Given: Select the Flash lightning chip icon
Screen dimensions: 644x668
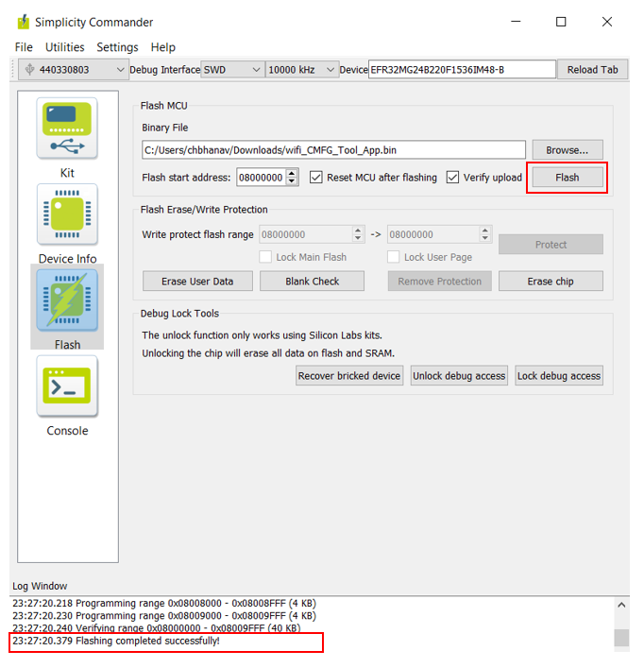Looking at the screenshot, I should (x=67, y=300).
